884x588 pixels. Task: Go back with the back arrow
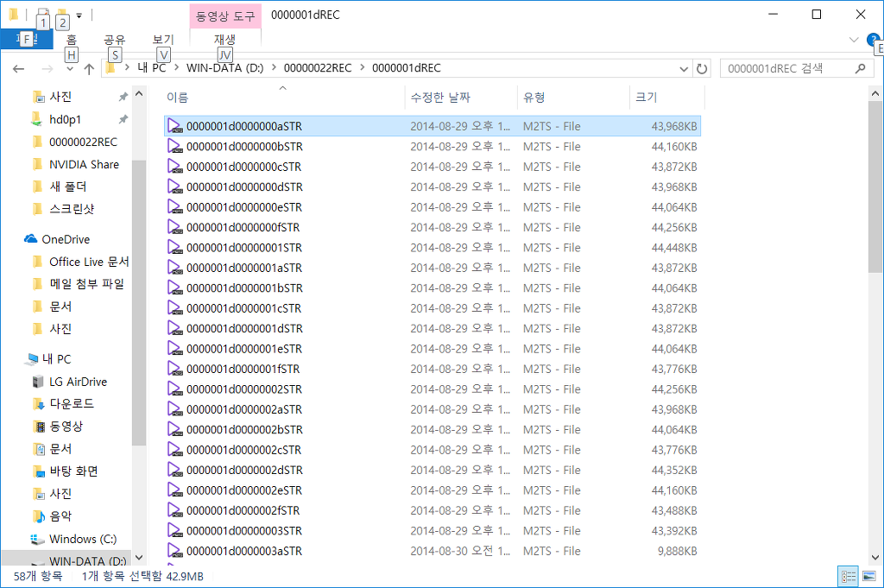click(19, 69)
